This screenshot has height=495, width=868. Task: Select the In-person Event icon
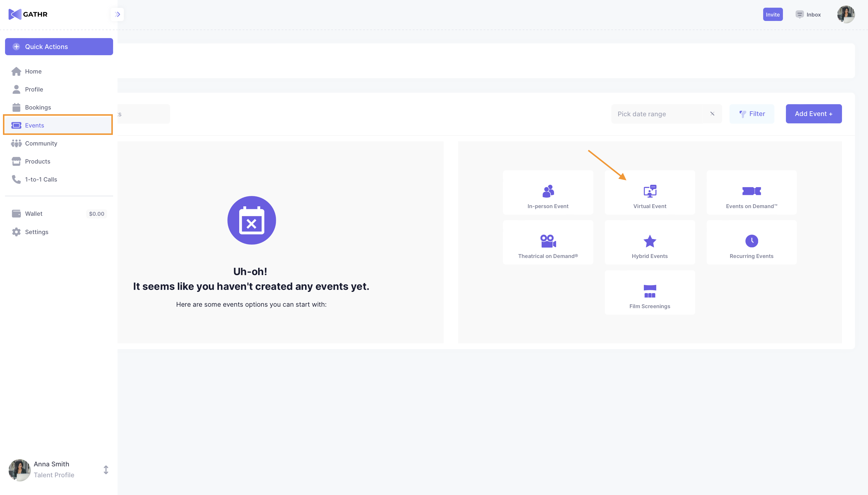click(x=548, y=191)
